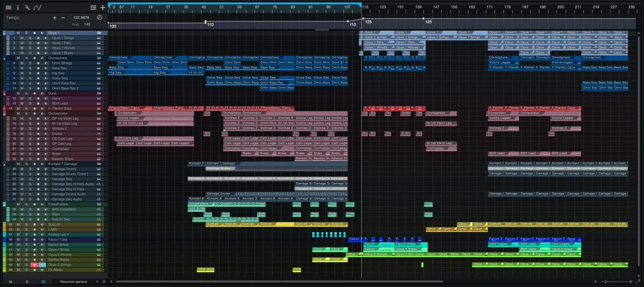Screen dimensions: 644x287
Task: Click the add tracks plus icon
Action: (103, 8)
